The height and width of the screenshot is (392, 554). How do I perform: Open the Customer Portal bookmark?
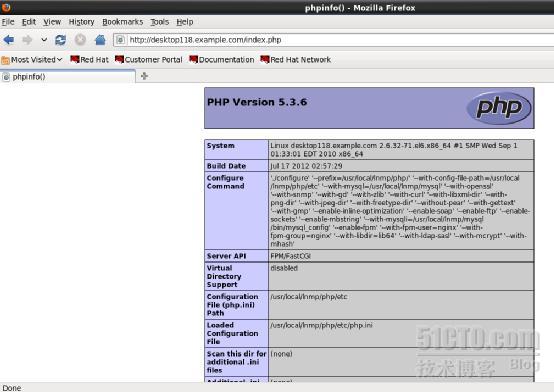(x=149, y=60)
